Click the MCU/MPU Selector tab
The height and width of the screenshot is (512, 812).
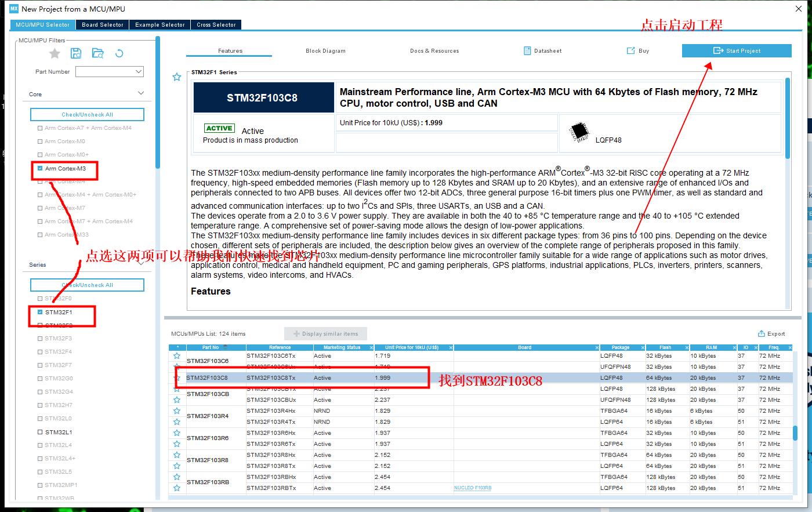click(42, 25)
